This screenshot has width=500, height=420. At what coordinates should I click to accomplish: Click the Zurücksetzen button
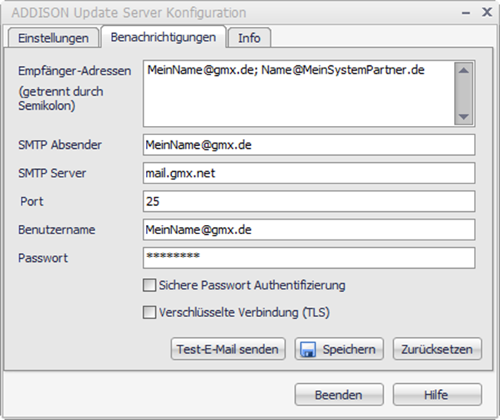437,349
